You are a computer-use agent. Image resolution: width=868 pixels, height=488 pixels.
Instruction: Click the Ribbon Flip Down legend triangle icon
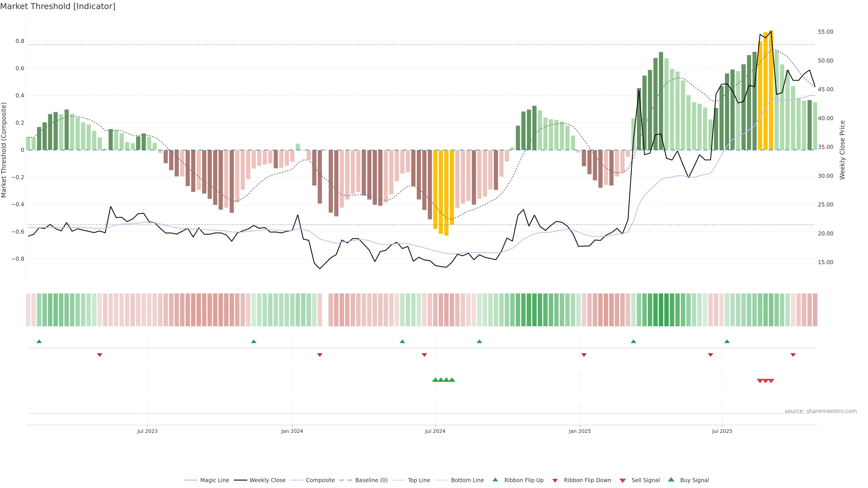coord(555,480)
